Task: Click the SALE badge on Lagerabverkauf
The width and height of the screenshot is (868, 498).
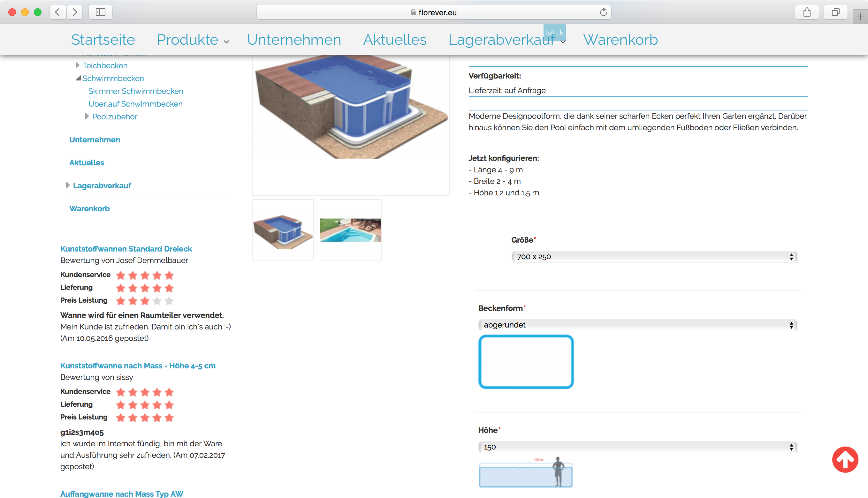Action: [x=555, y=32]
